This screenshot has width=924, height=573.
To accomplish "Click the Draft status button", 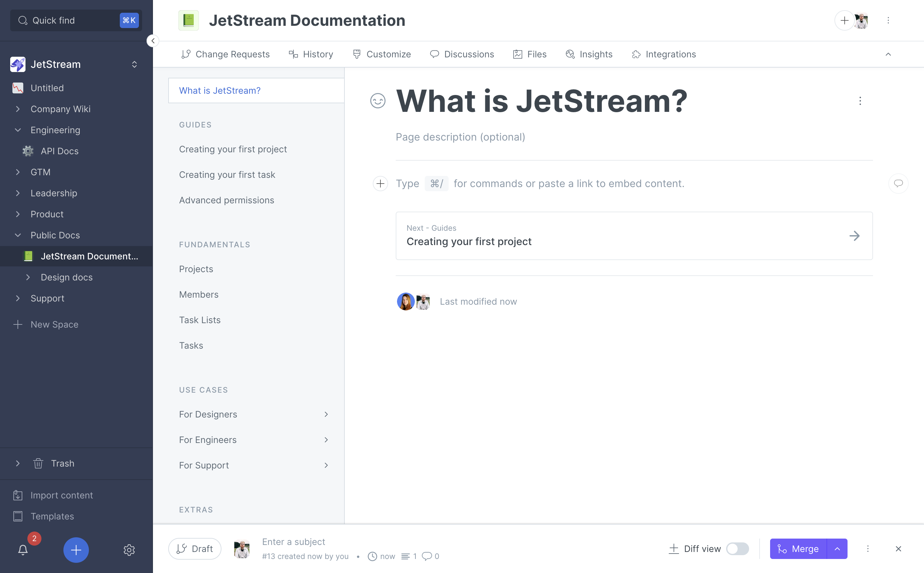I will tap(195, 549).
